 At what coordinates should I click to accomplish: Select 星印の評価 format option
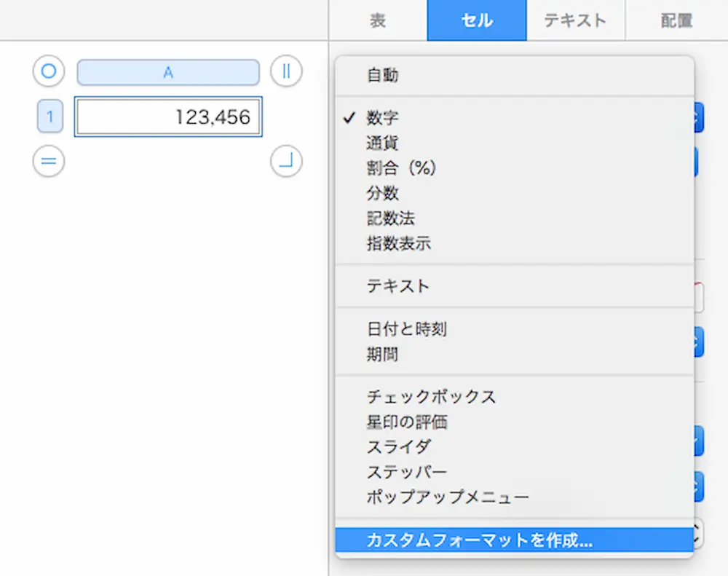pos(407,422)
